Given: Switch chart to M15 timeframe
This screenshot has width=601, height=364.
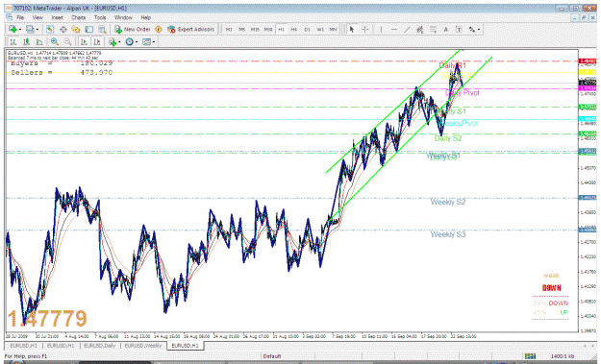Looking at the screenshot, I should [x=255, y=29].
